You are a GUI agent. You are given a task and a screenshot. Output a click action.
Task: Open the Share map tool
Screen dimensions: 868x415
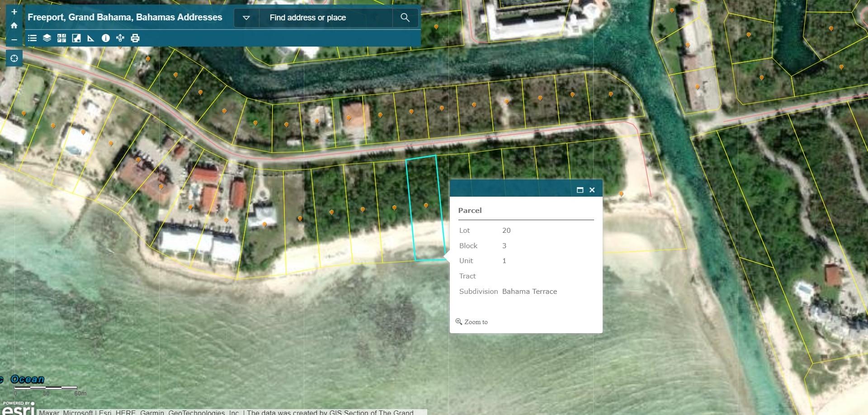click(120, 38)
